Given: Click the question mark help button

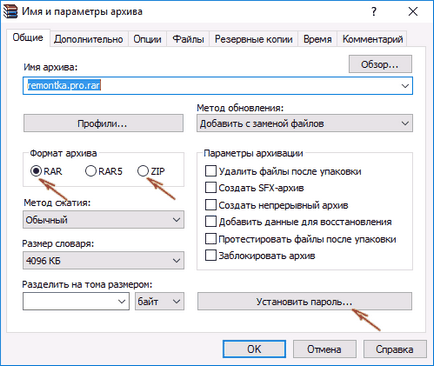Looking at the screenshot, I should tap(374, 12).
